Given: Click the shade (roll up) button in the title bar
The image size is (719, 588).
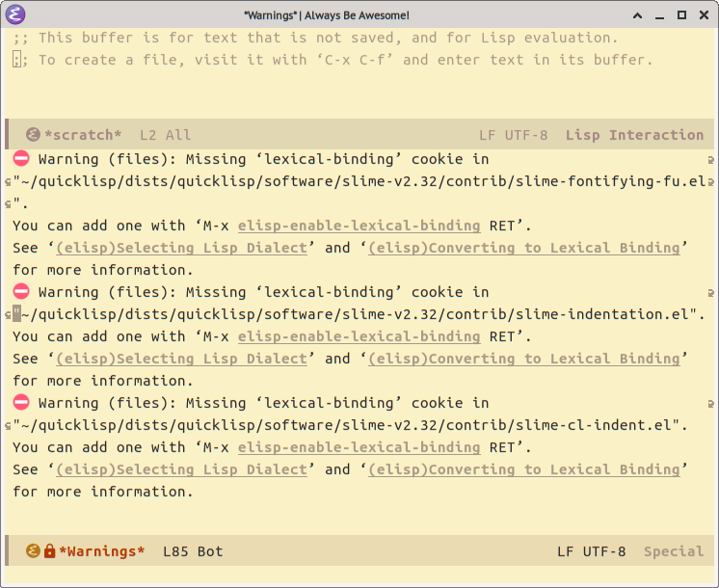Looking at the screenshot, I should [x=637, y=15].
